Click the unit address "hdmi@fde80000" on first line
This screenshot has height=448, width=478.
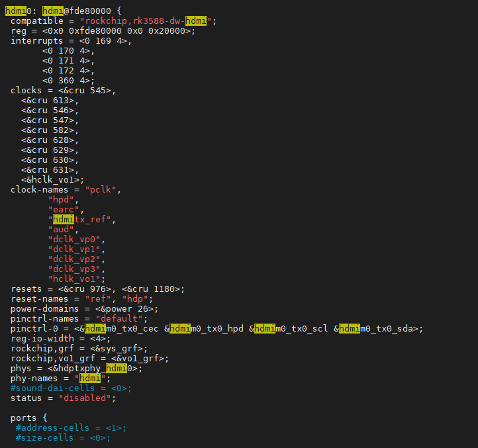77,11
